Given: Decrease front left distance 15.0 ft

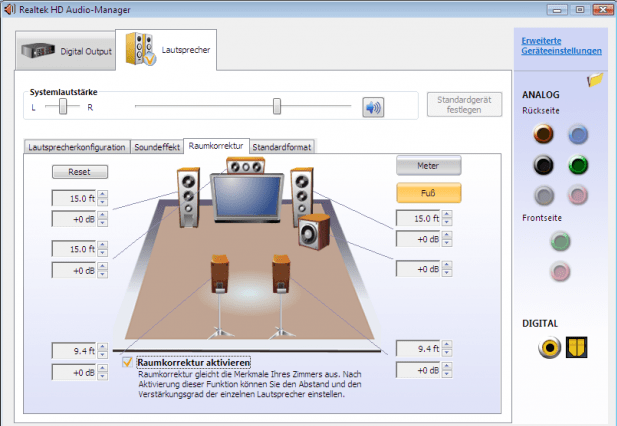Looking at the screenshot, I should [x=102, y=202].
